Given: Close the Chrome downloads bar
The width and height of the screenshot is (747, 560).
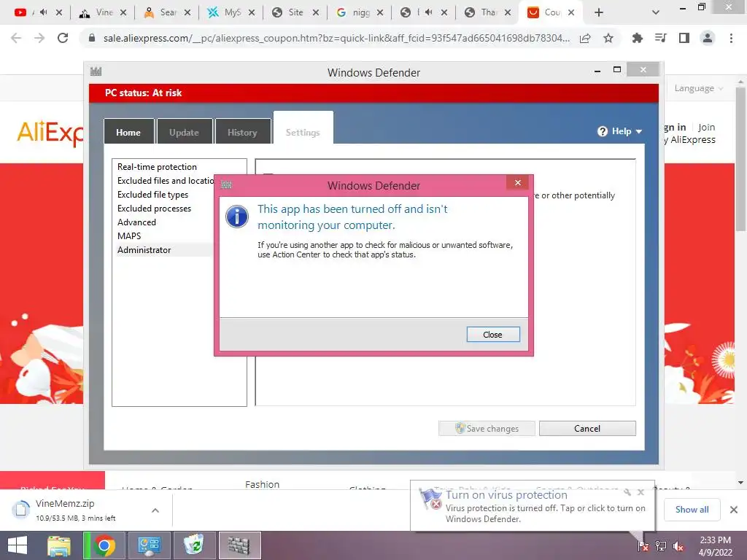Looking at the screenshot, I should (x=734, y=510).
